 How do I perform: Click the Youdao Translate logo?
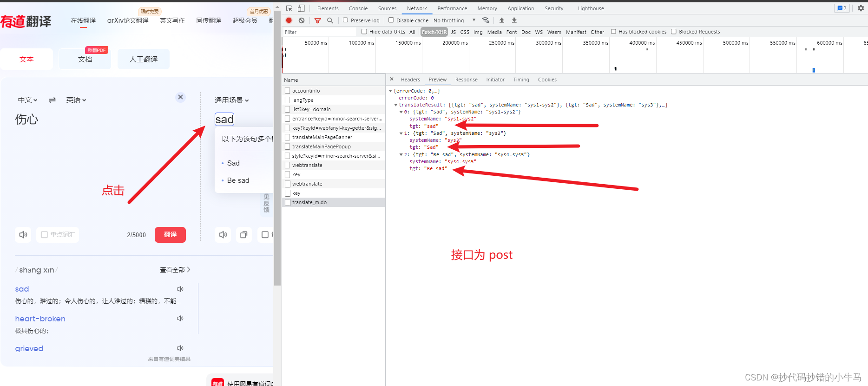coord(26,21)
